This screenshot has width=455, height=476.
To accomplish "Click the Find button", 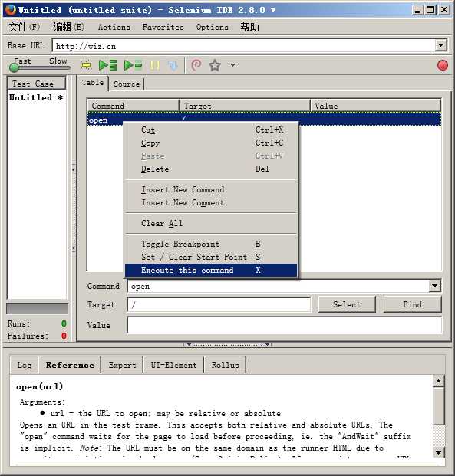I will click(x=413, y=304).
